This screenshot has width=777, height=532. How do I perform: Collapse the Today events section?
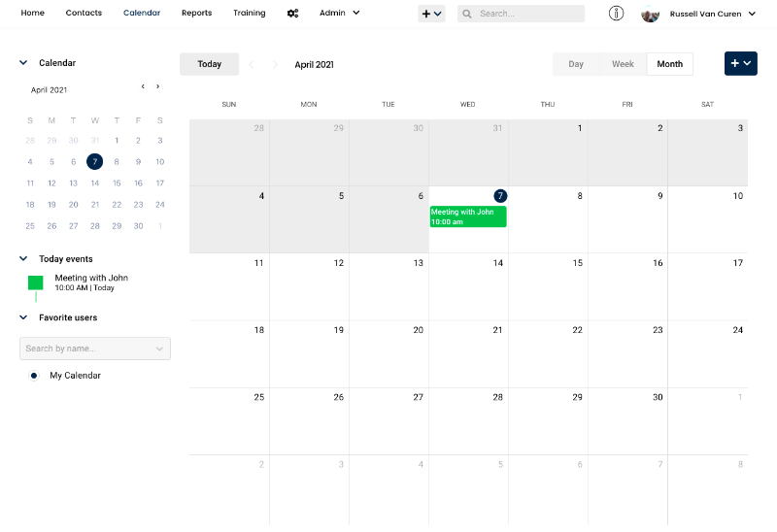point(23,259)
